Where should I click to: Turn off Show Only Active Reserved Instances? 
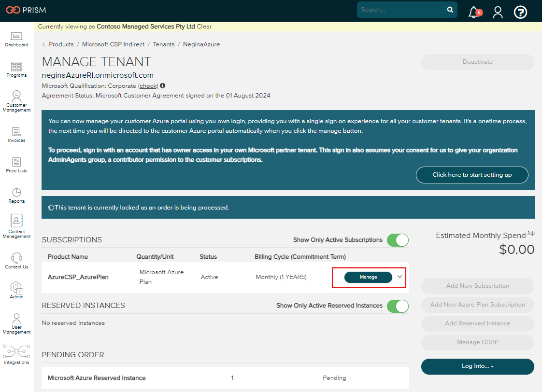coord(397,306)
